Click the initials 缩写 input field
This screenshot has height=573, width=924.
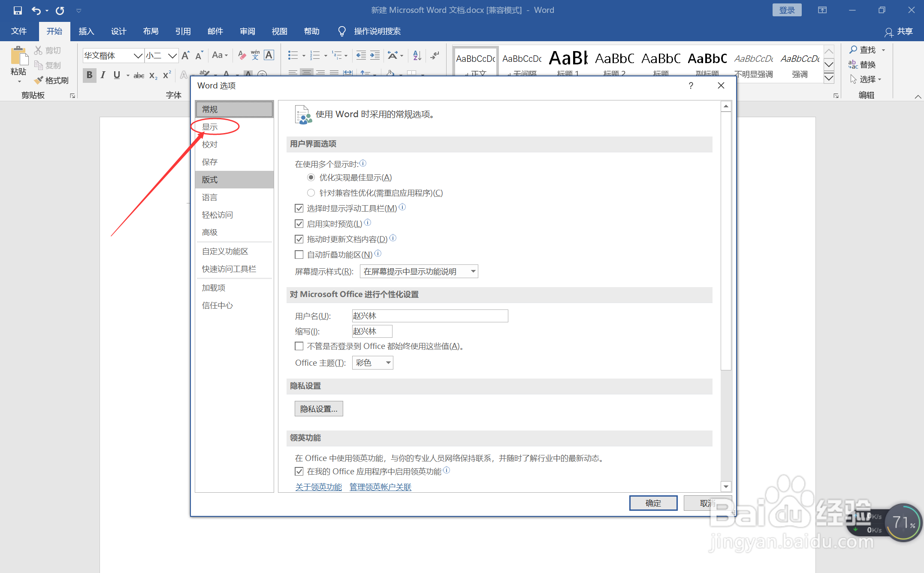(372, 331)
